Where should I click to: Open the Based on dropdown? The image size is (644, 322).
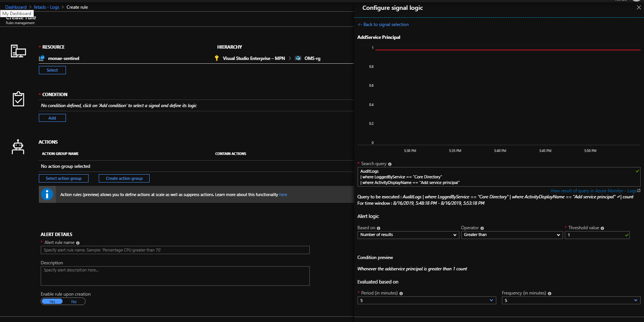click(408, 235)
